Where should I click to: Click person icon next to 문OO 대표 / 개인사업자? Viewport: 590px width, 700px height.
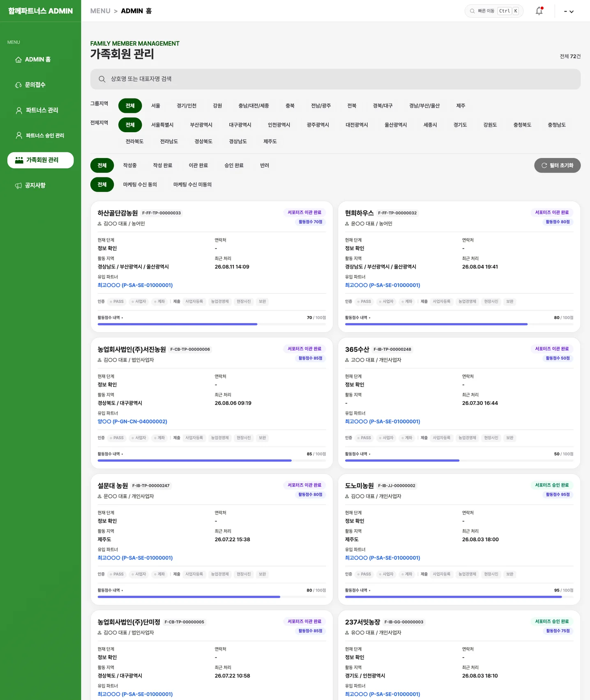click(x=99, y=496)
